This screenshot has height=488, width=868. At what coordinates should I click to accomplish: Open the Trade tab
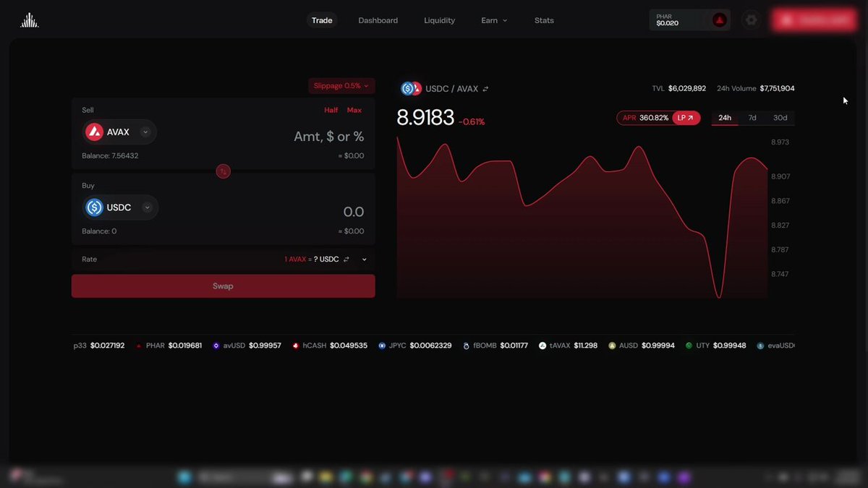tap(322, 20)
